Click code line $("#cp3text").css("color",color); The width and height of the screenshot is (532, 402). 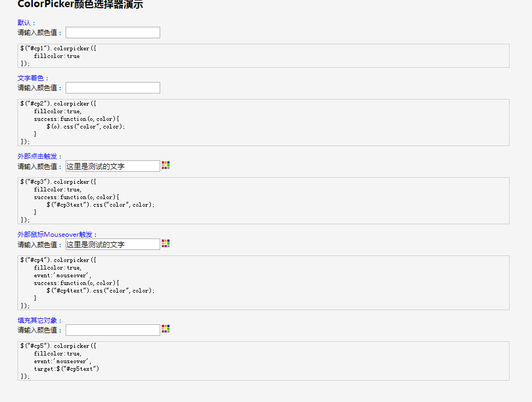101,205
